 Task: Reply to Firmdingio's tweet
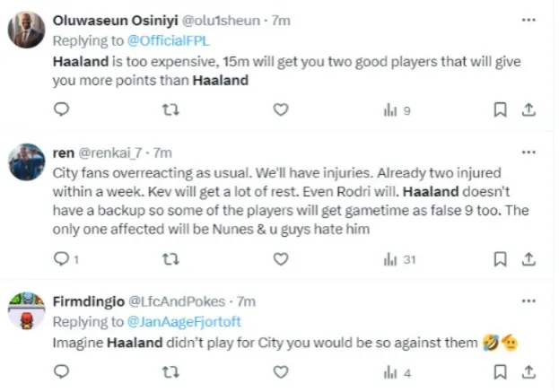(61, 370)
